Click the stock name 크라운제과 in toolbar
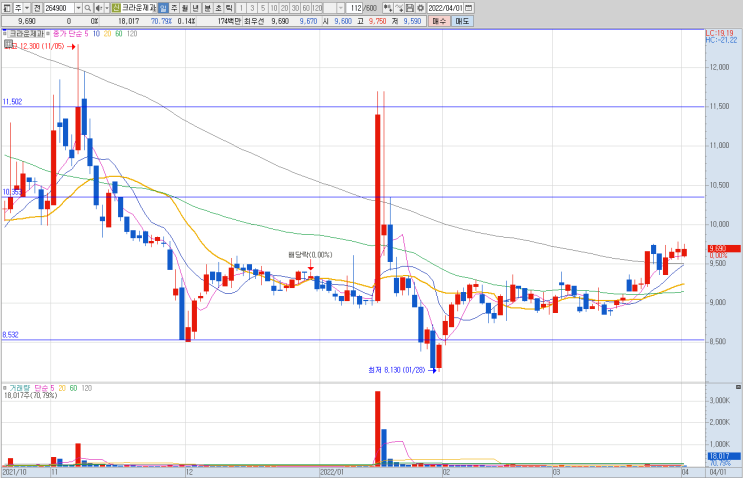Screen dimensions: 743x478 139,8
